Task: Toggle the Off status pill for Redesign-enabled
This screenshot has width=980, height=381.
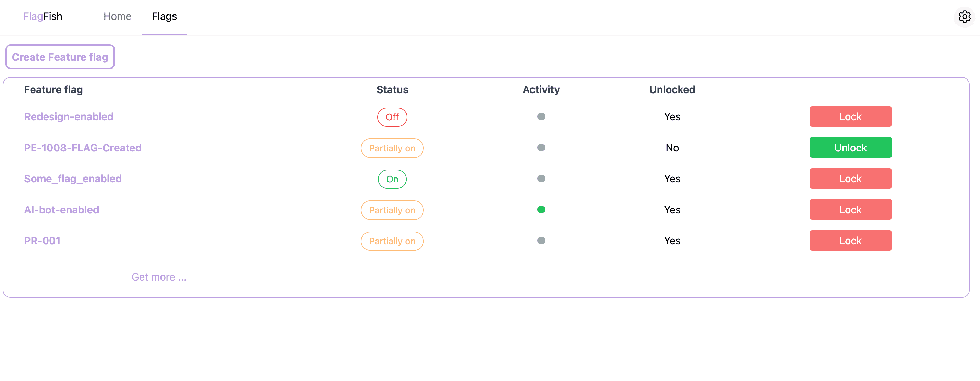Action: (x=392, y=117)
